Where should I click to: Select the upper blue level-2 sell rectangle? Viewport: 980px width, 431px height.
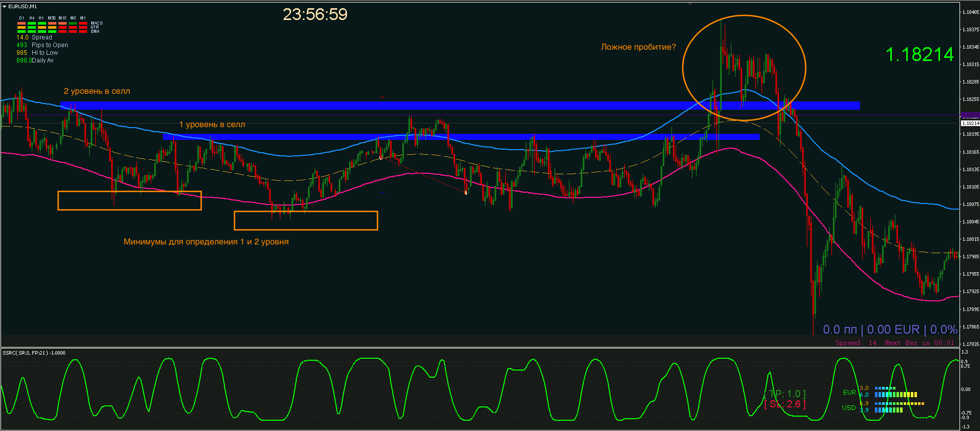460,106
